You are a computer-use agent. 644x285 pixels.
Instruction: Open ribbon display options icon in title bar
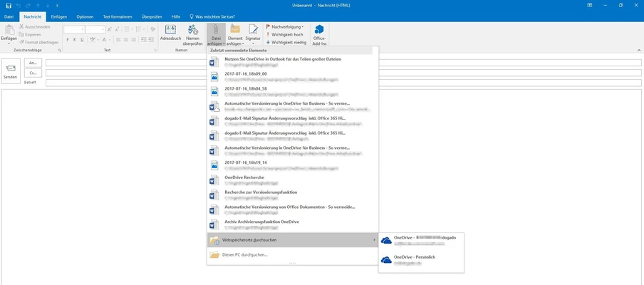[590, 5]
